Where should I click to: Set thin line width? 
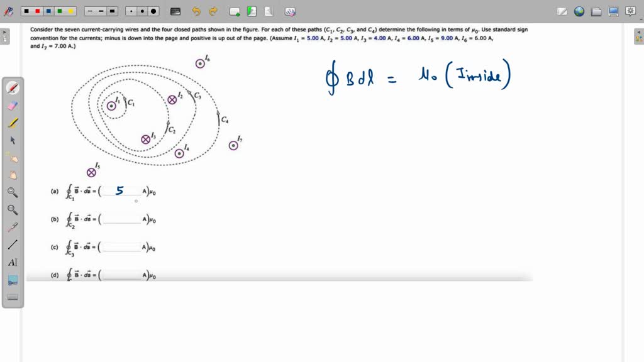(90, 11)
